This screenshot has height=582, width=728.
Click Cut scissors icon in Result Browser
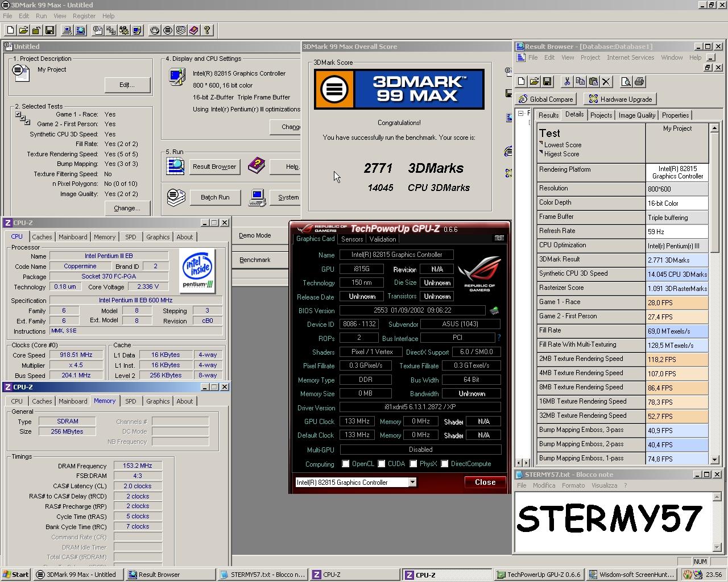click(566, 82)
